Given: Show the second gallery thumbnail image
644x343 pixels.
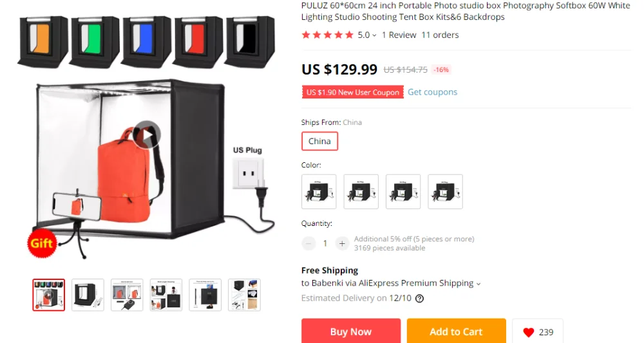Looking at the screenshot, I should pos(88,295).
